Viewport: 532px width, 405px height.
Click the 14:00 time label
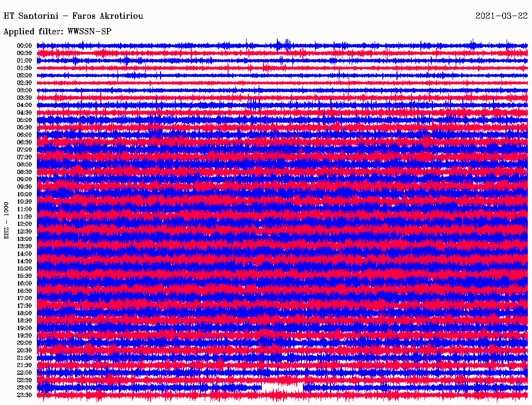click(x=24, y=254)
